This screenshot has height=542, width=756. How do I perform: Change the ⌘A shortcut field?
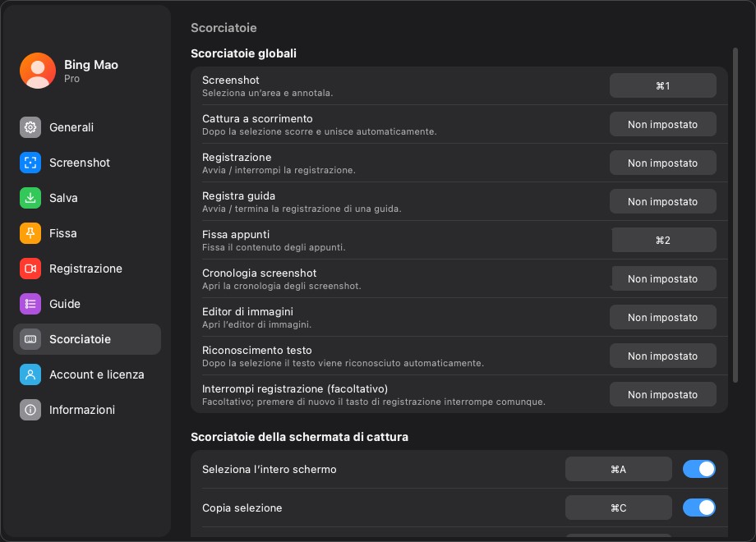619,469
